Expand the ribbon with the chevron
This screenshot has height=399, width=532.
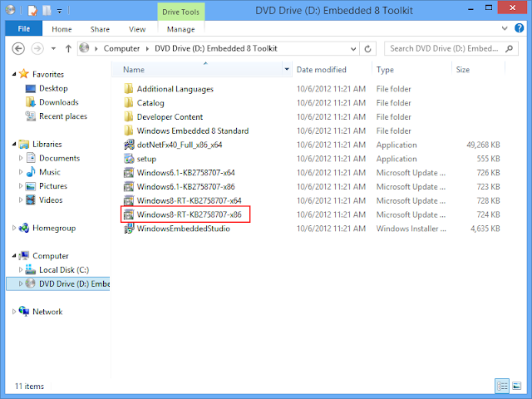pos(505,28)
